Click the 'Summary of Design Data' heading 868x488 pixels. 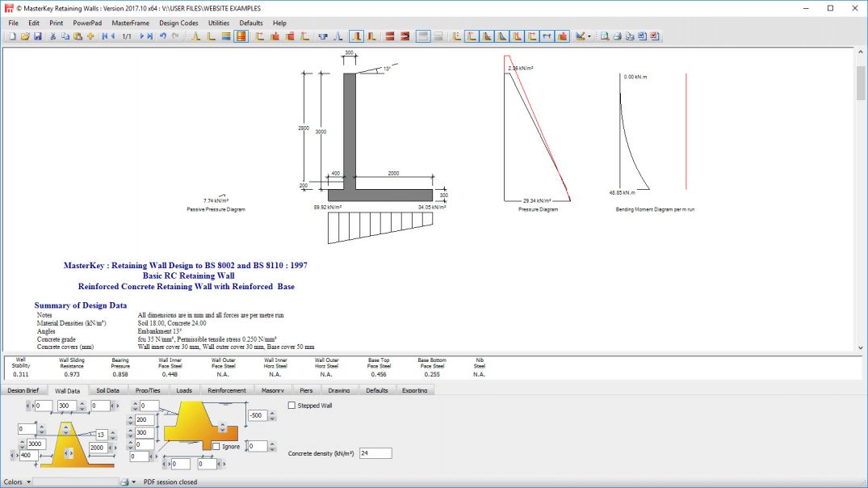point(81,305)
